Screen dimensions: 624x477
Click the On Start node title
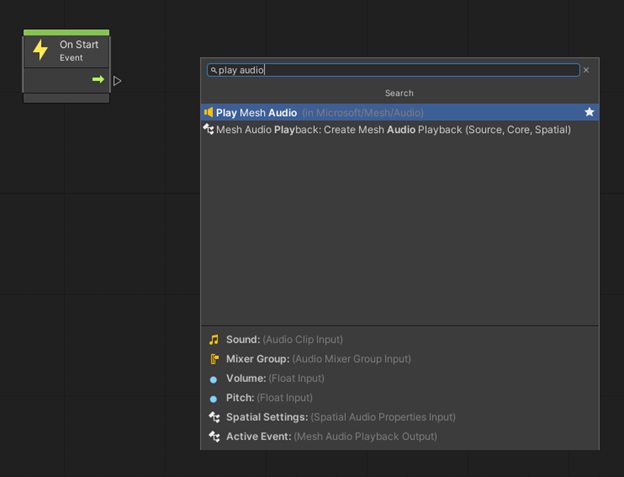tap(79, 45)
